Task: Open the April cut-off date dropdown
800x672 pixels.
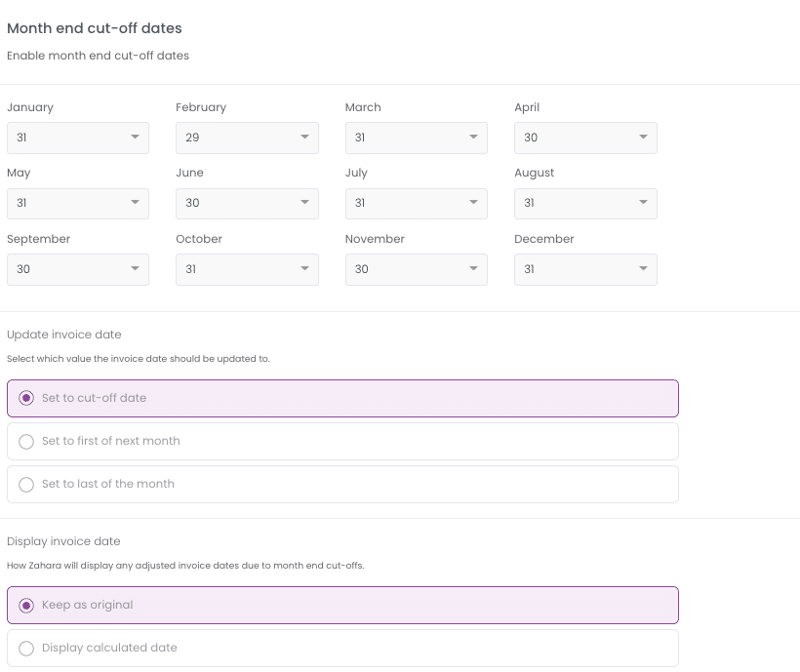Action: [x=585, y=138]
